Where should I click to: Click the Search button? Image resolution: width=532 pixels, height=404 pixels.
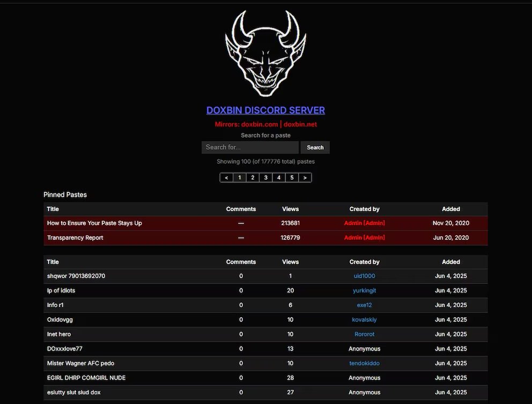tap(315, 147)
